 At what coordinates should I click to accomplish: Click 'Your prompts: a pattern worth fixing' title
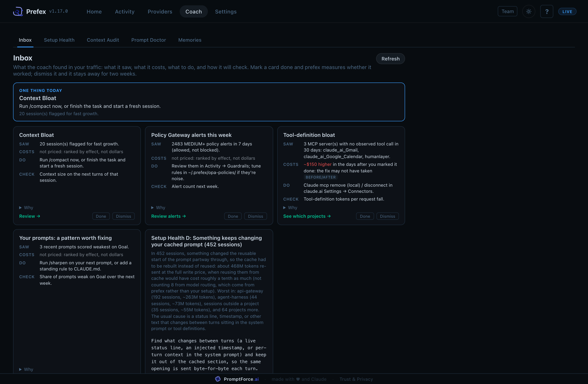tap(66, 238)
